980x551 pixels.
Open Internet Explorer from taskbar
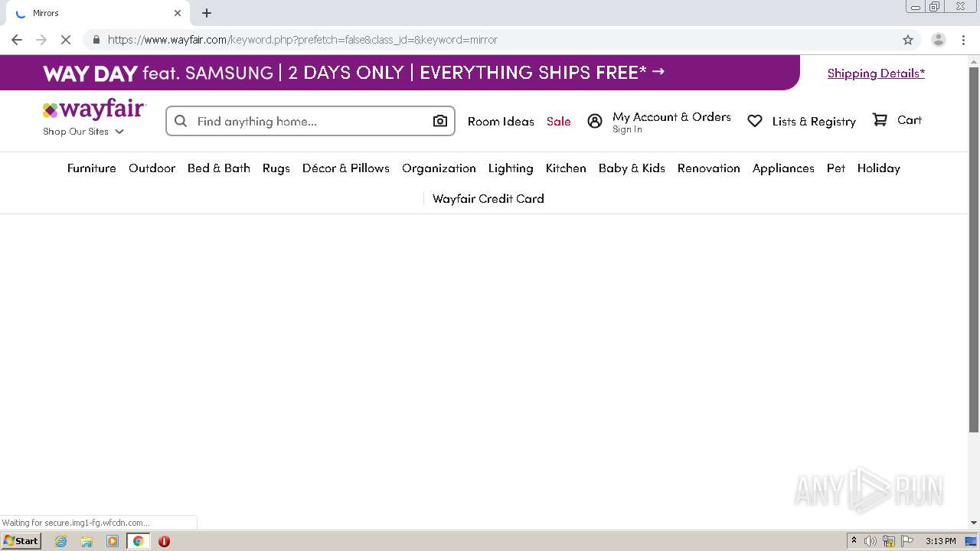coord(61,541)
